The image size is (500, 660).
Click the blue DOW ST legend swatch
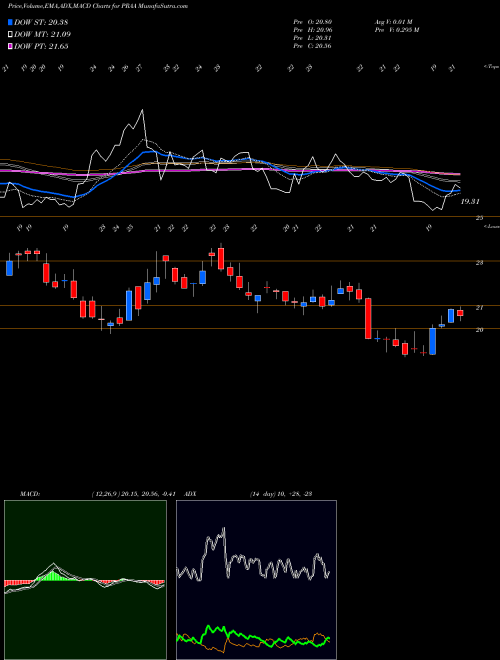11,22
